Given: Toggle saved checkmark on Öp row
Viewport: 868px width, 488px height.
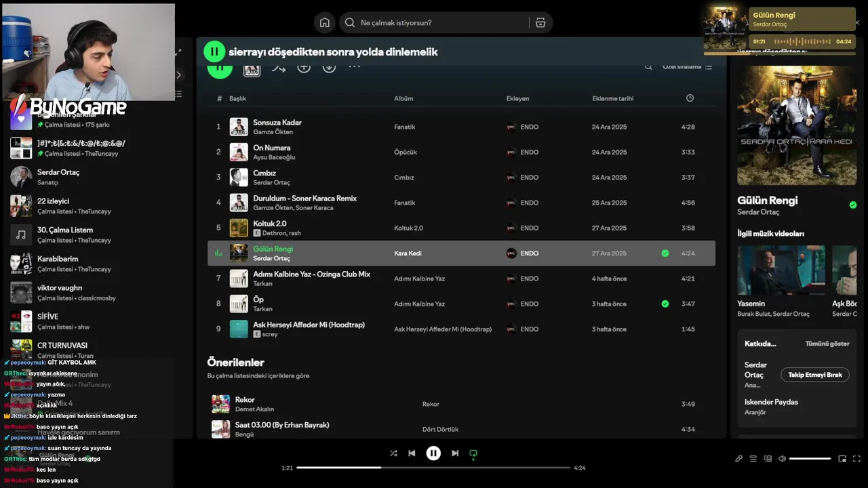Looking at the screenshot, I should point(665,304).
